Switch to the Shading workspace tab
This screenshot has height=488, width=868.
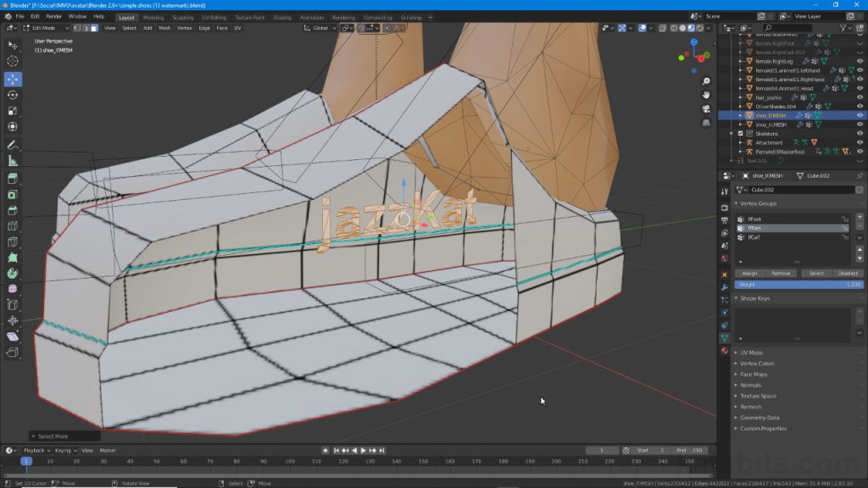click(281, 16)
